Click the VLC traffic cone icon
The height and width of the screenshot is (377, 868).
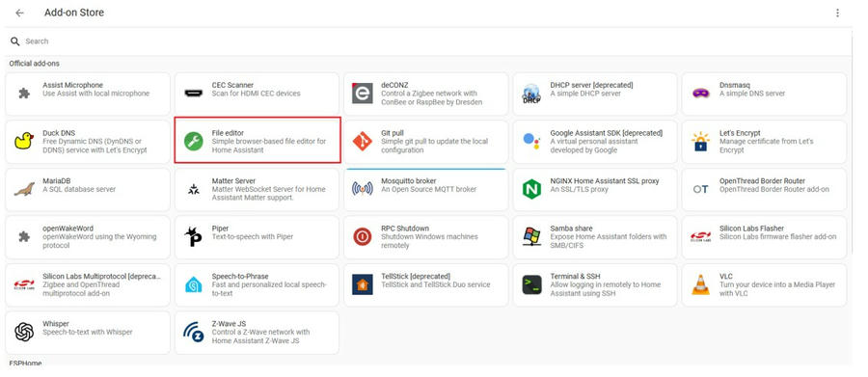click(x=701, y=284)
